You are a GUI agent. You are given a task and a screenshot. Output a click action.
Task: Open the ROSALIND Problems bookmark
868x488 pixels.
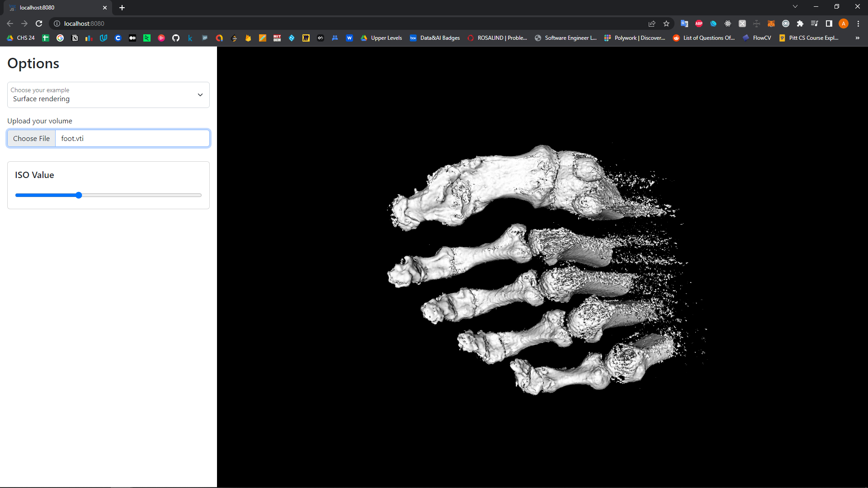tap(497, 38)
